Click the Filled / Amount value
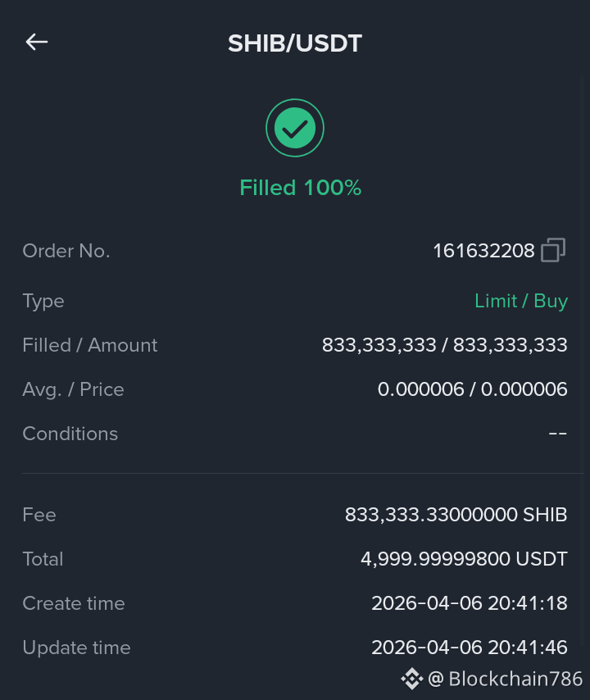This screenshot has width=590, height=700. coord(444,345)
